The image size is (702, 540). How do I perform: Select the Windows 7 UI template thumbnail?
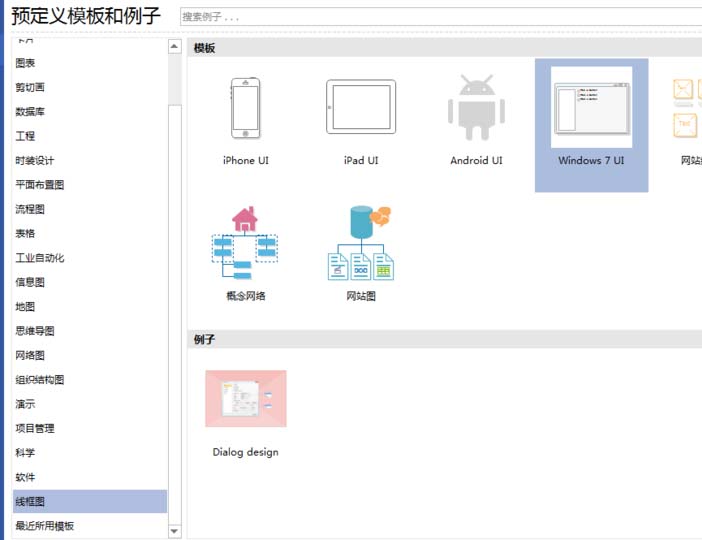(591, 107)
